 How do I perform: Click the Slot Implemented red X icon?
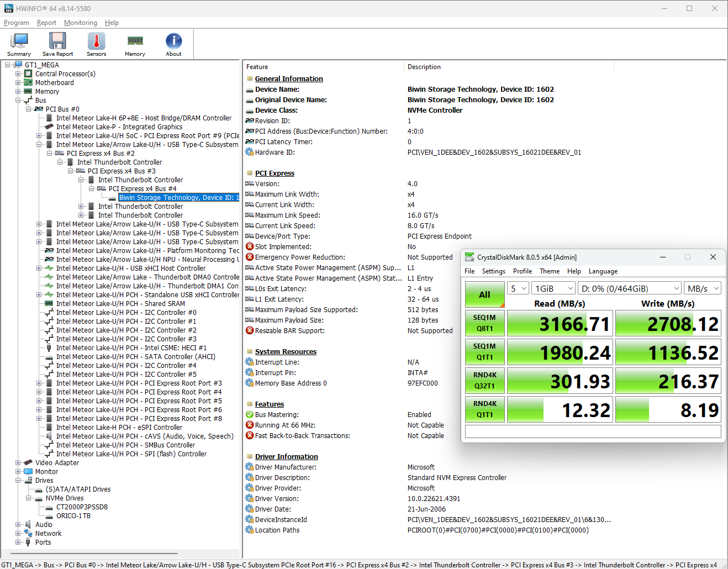pyautogui.click(x=250, y=246)
